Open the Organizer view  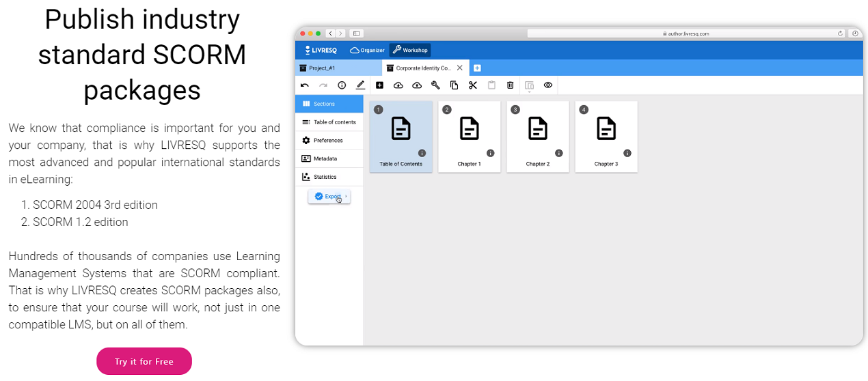tap(368, 50)
